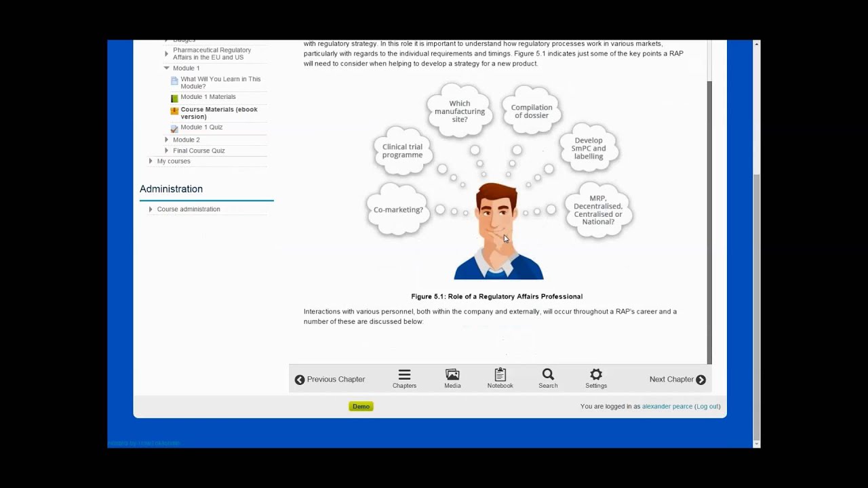
Task: Select Course Materials (ebook version)
Action: [x=219, y=113]
